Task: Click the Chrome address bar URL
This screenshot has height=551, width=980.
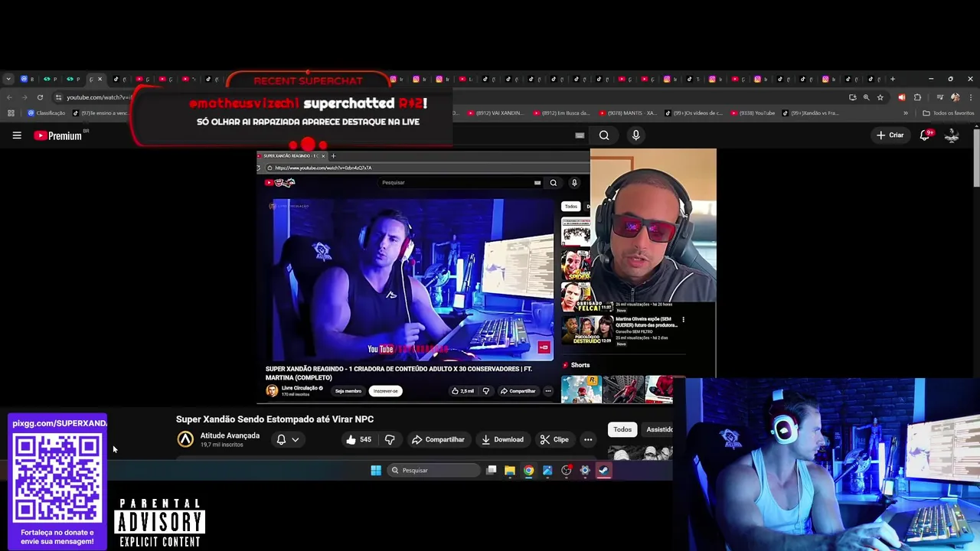Action: click(x=100, y=97)
